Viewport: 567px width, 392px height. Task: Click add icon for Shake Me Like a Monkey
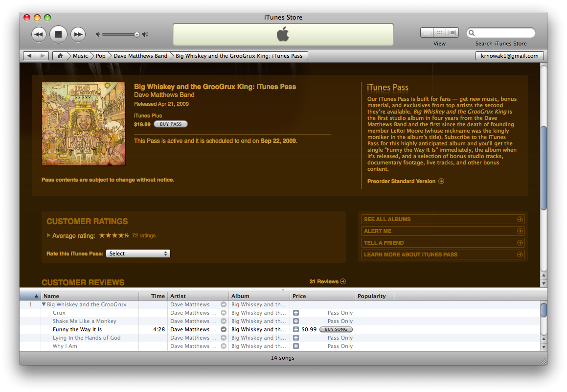(296, 321)
